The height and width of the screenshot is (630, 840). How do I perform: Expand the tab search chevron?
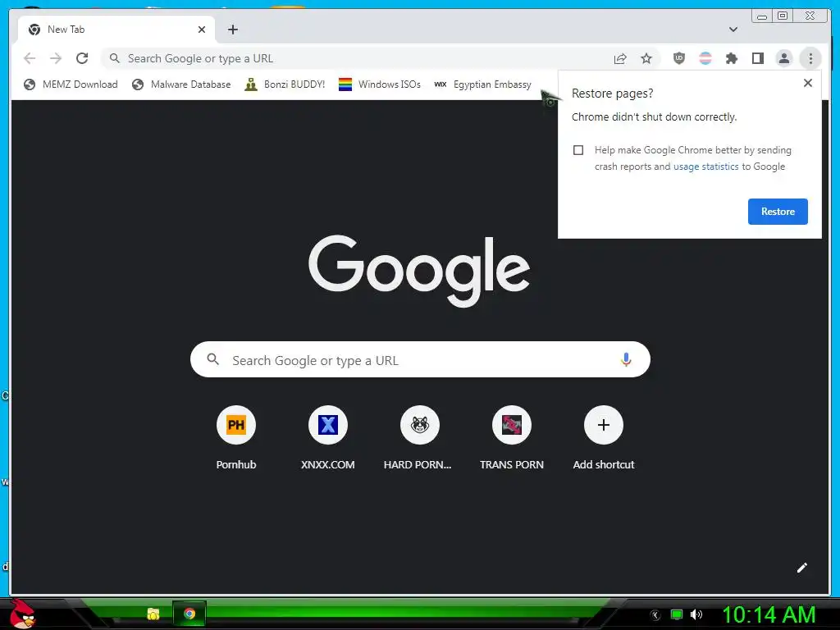pyautogui.click(x=733, y=30)
